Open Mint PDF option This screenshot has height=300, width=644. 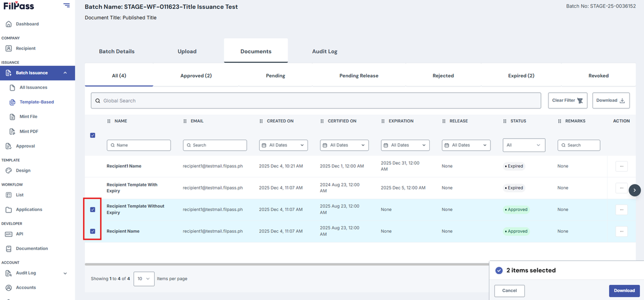point(28,131)
